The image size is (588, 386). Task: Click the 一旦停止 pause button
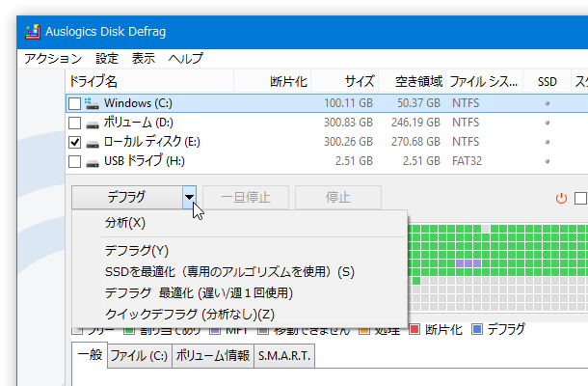coord(246,197)
